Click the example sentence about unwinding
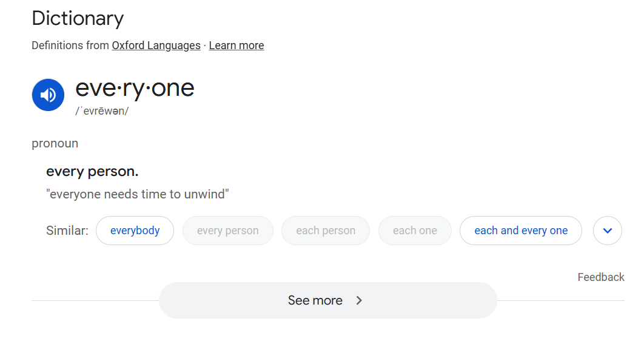This screenshot has width=644, height=341. [x=138, y=194]
